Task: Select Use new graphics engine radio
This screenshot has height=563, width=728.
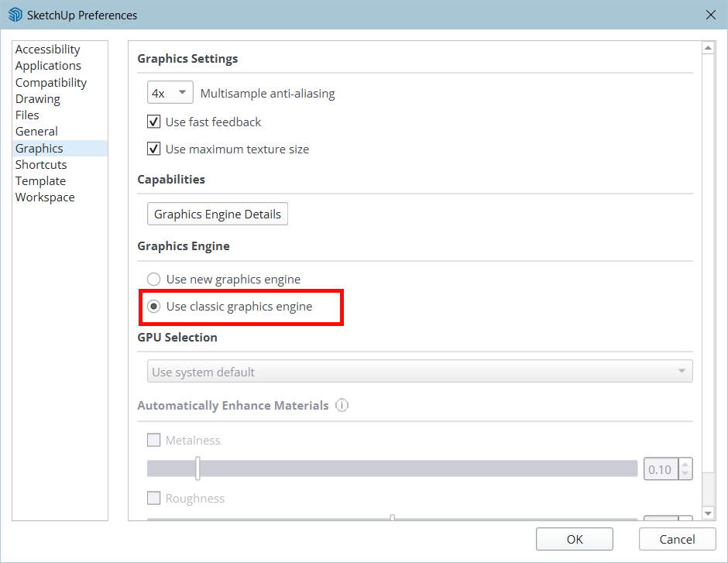Action: pos(153,279)
